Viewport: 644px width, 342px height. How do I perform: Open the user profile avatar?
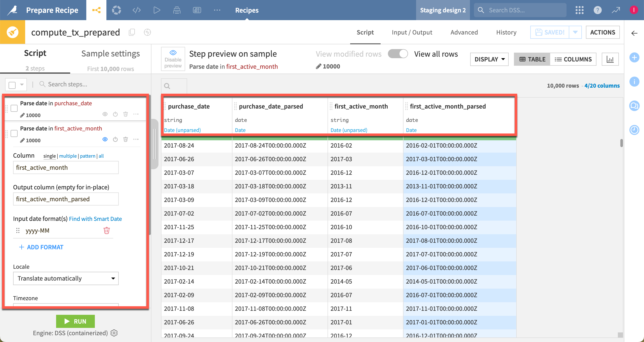point(634,10)
